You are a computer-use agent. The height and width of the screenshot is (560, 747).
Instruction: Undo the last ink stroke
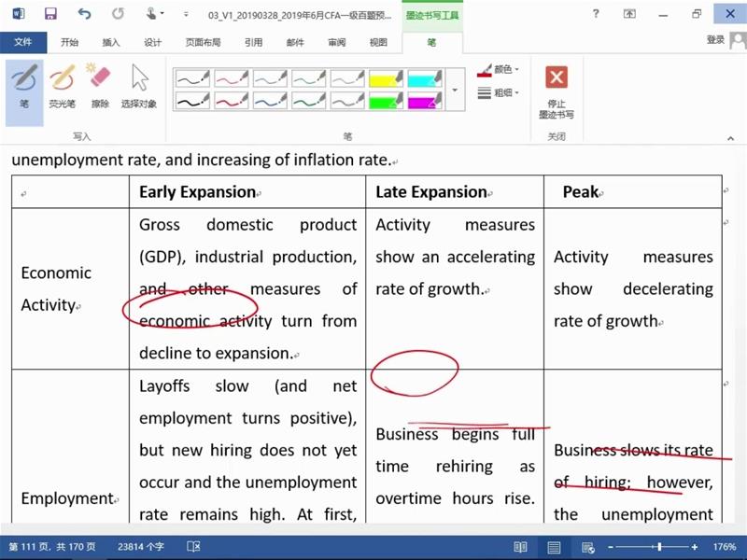click(x=84, y=13)
